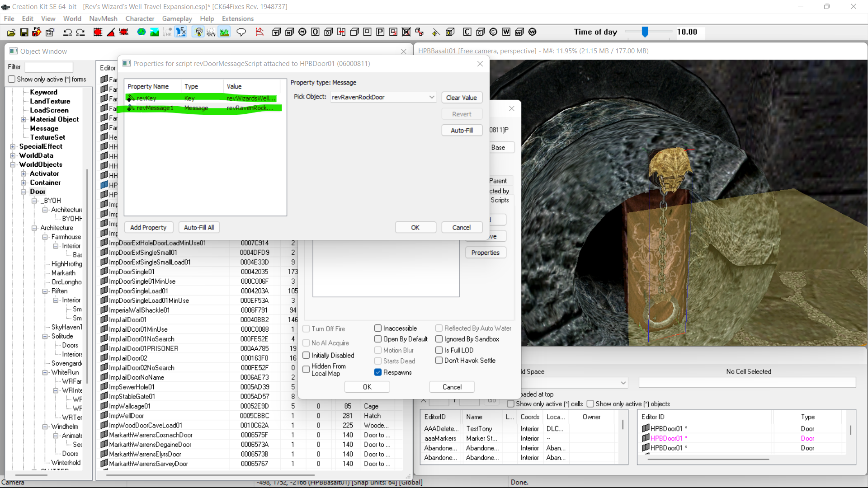Open the Pick Object dropdown
Screen dimensions: 868x488
click(432, 97)
